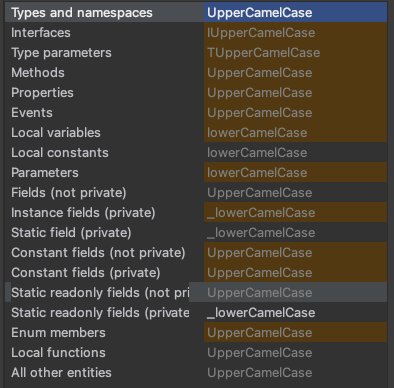Click lowerCamelCase value for Local variables
Screen dimensions: 394x388
click(257, 133)
